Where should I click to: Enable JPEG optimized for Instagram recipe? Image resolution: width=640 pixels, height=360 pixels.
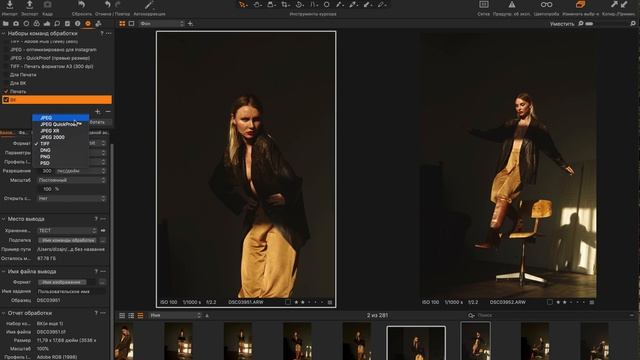point(6,50)
